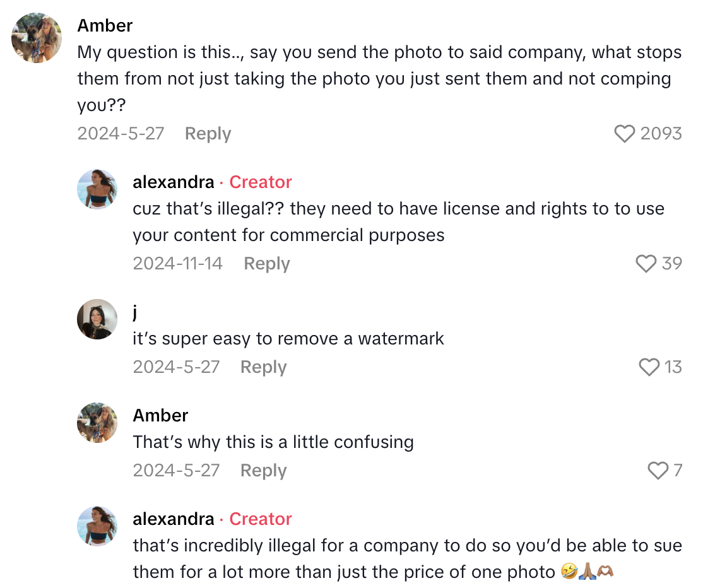The image size is (703, 588).
Task: Click the red Creator badge next to alexandra
Action: 261,182
